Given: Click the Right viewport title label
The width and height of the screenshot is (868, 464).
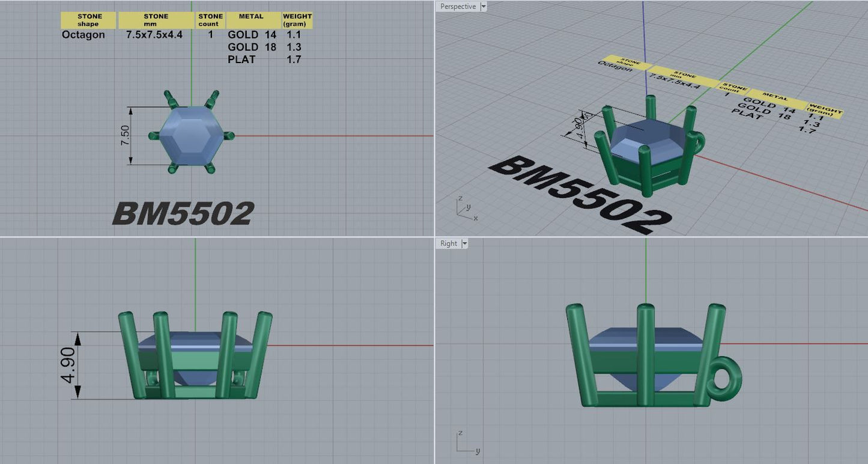Looking at the screenshot, I should point(449,243).
